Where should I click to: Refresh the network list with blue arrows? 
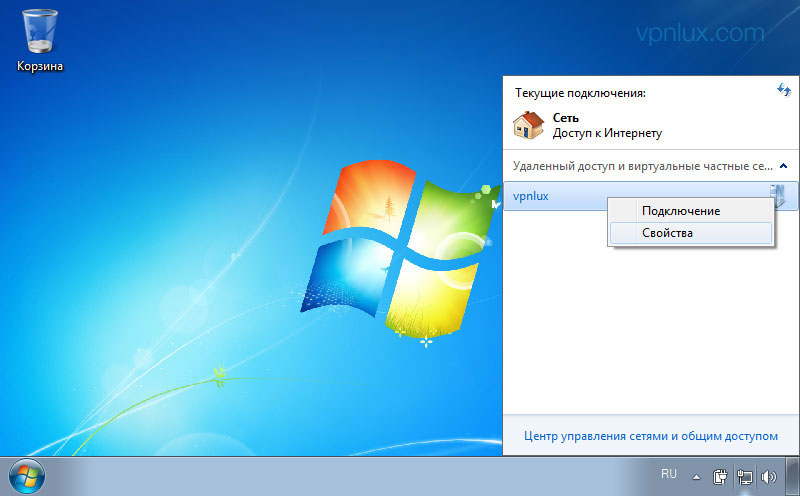(784, 90)
